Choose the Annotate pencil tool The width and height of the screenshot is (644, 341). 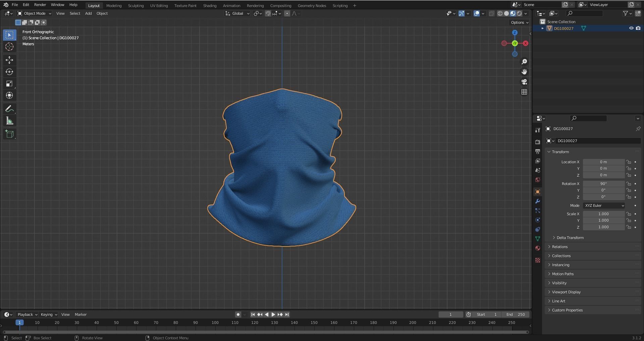point(9,109)
